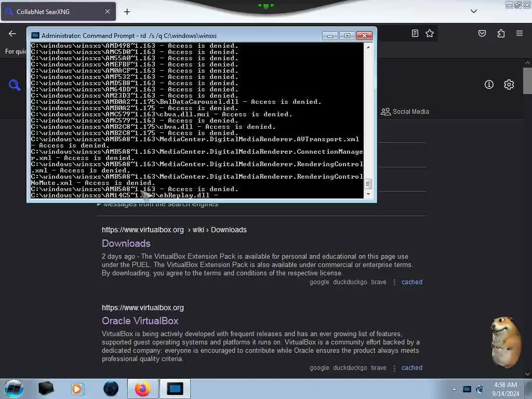The width and height of the screenshot is (532, 399).
Task: Switch to Firefox in the taskbar
Action: tap(143, 389)
